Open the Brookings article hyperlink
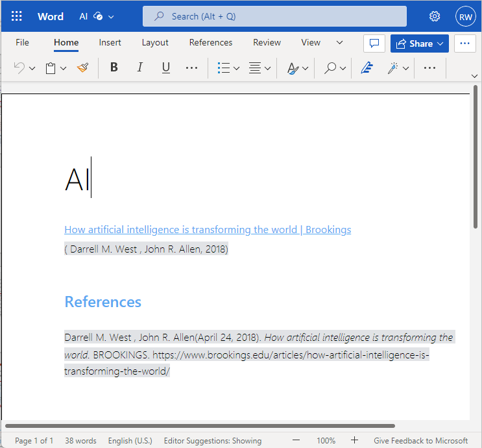482x448 pixels. pos(208,230)
